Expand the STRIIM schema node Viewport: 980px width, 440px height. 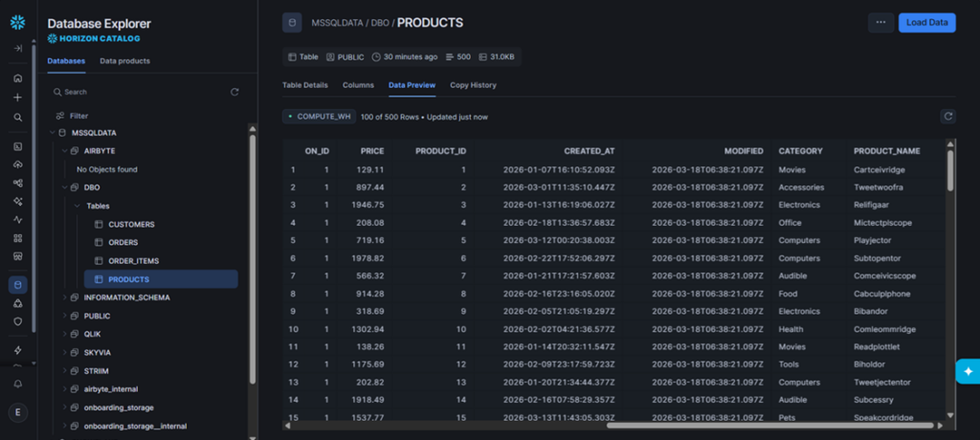[64, 370]
